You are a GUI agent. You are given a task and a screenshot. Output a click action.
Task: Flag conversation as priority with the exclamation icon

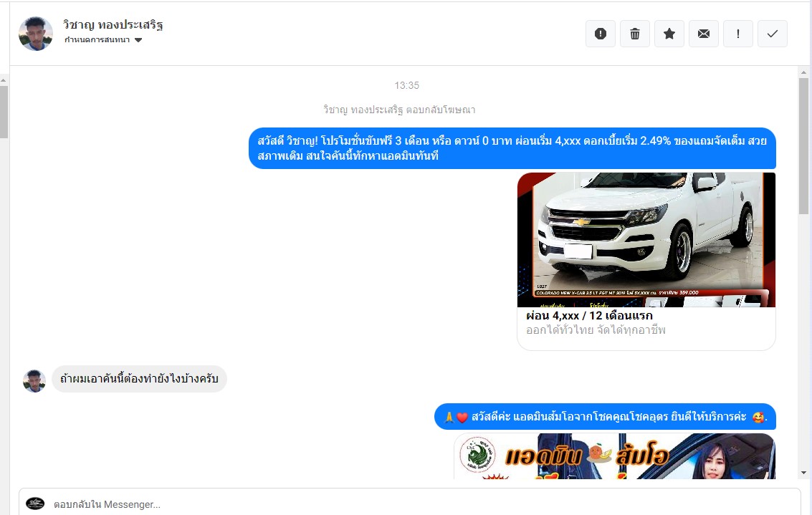pos(738,34)
